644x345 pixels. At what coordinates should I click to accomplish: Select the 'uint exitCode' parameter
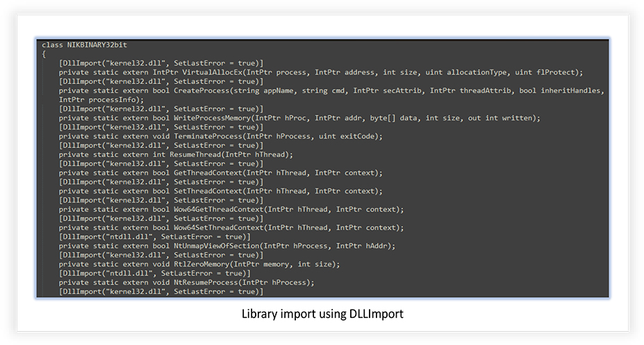tap(347, 136)
